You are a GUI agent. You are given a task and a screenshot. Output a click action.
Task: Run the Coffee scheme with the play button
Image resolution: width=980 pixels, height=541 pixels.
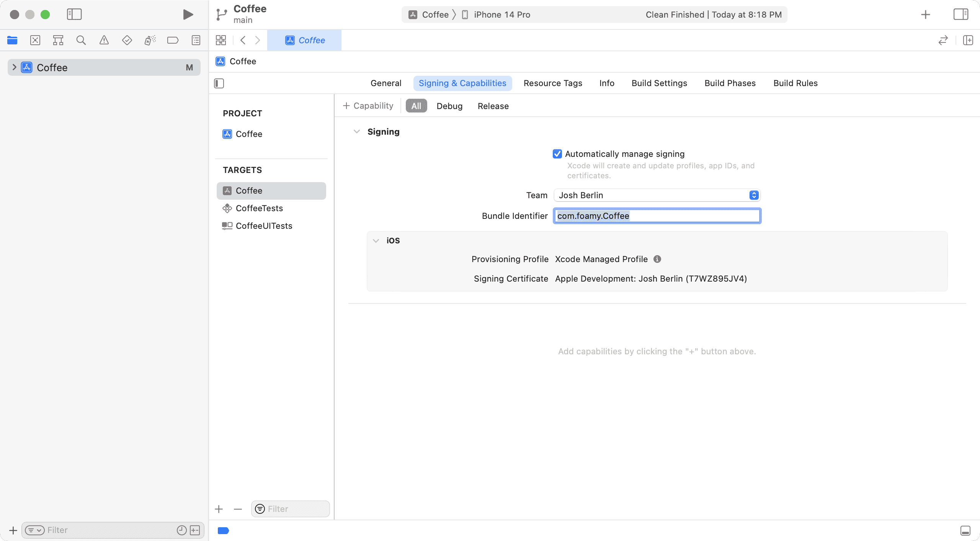(x=187, y=15)
